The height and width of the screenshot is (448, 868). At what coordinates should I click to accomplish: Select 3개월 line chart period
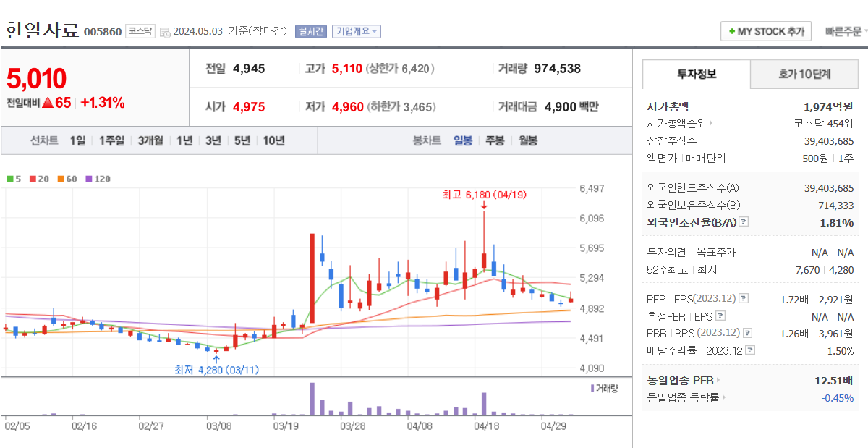pos(150,140)
